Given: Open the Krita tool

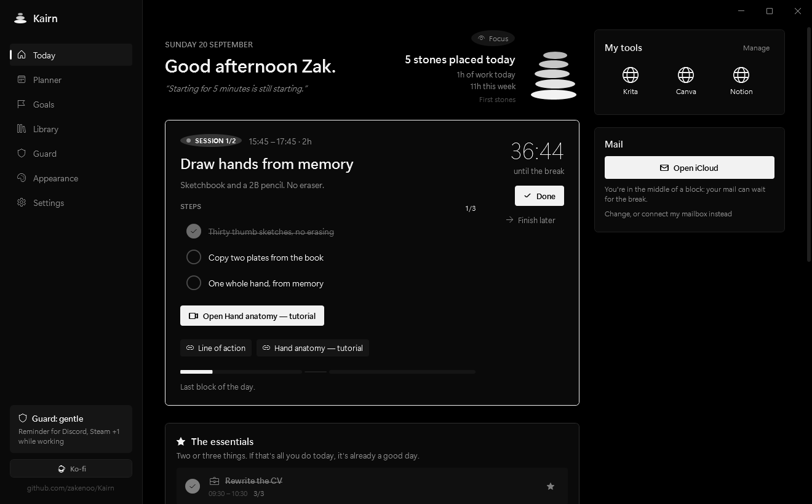Looking at the screenshot, I should pyautogui.click(x=630, y=81).
